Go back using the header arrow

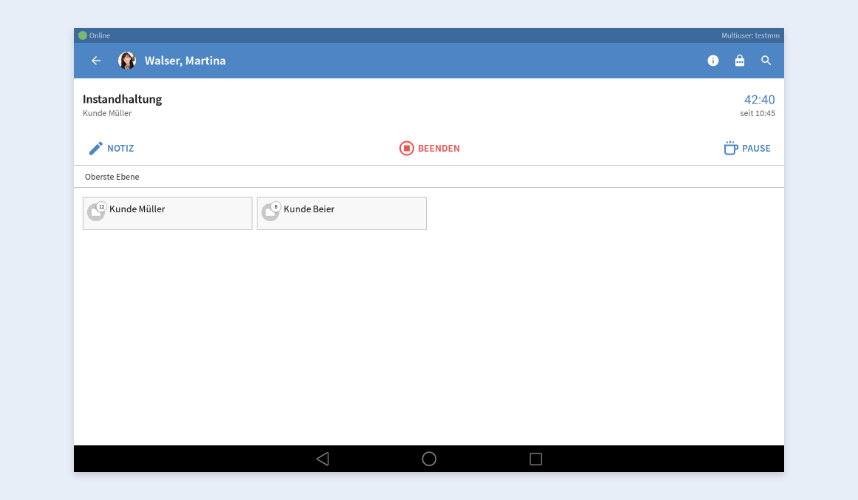(96, 61)
